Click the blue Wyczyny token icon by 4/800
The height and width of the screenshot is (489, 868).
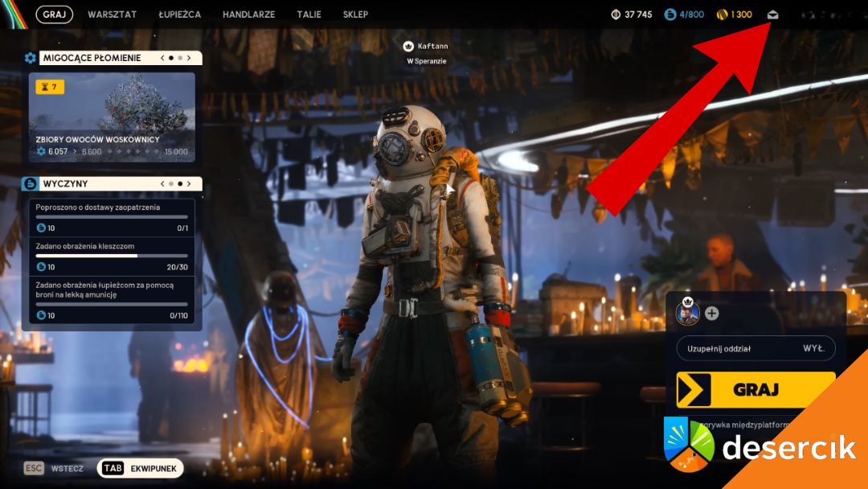coord(669,14)
